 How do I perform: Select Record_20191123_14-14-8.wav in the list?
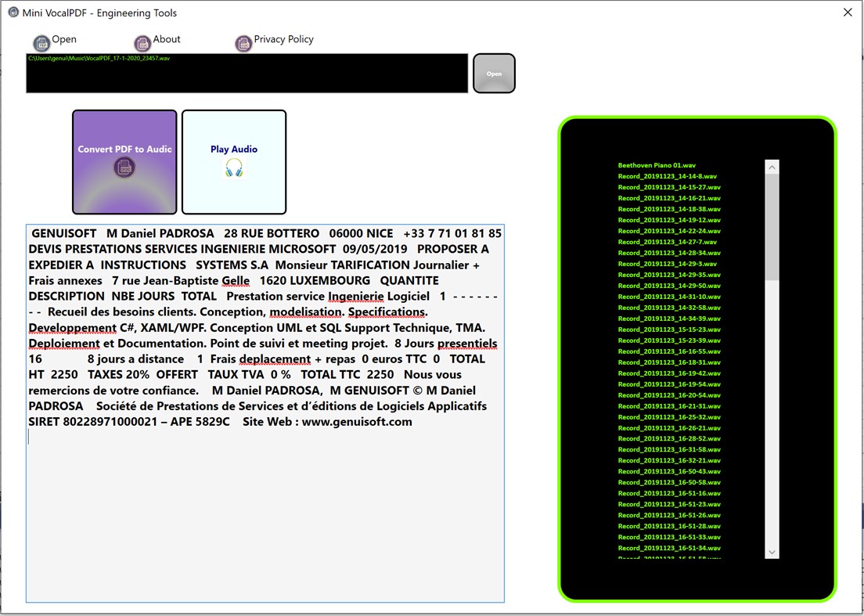click(x=665, y=176)
